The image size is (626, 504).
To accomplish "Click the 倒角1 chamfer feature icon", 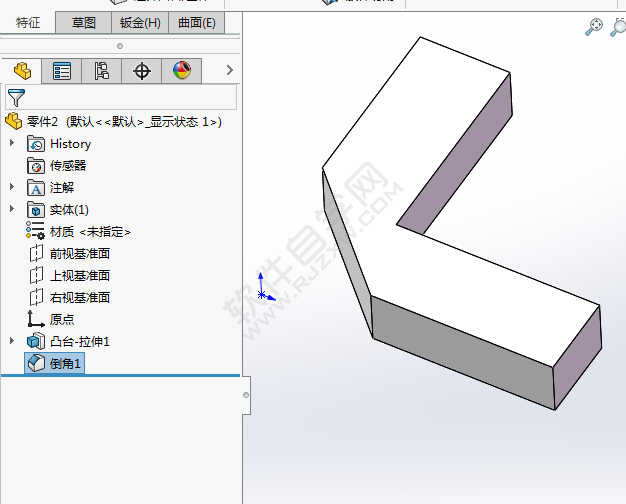I will pyautogui.click(x=36, y=363).
